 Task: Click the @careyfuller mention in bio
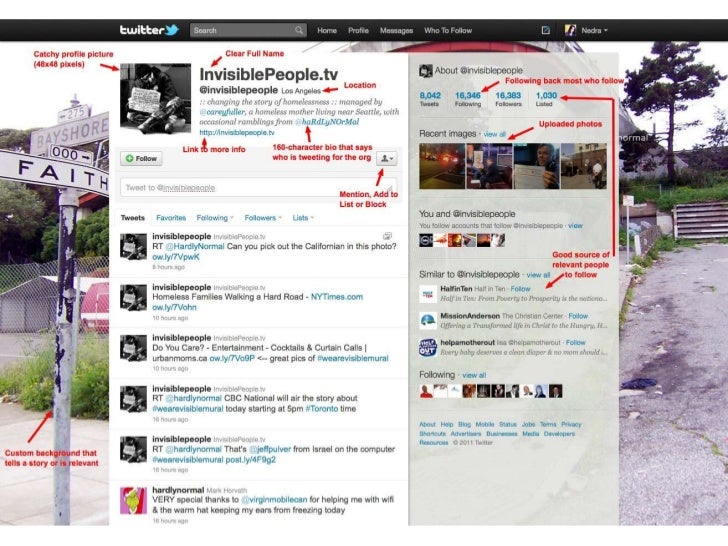point(222,112)
